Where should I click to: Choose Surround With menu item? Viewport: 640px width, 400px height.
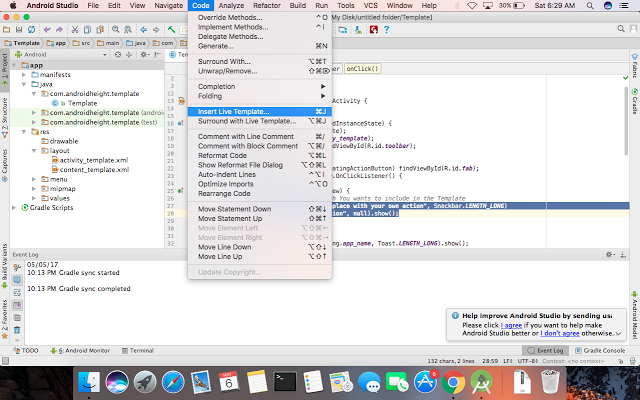coord(260,62)
